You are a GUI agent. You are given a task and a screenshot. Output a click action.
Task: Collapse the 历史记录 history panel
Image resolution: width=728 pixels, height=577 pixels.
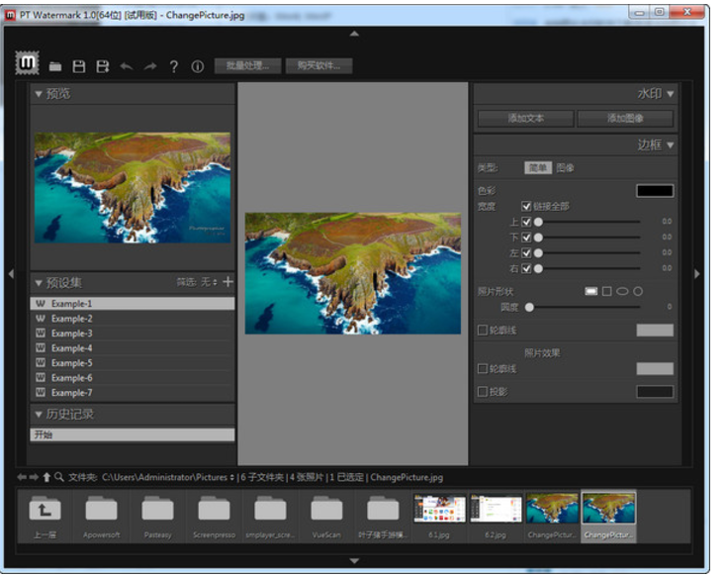click(x=39, y=414)
